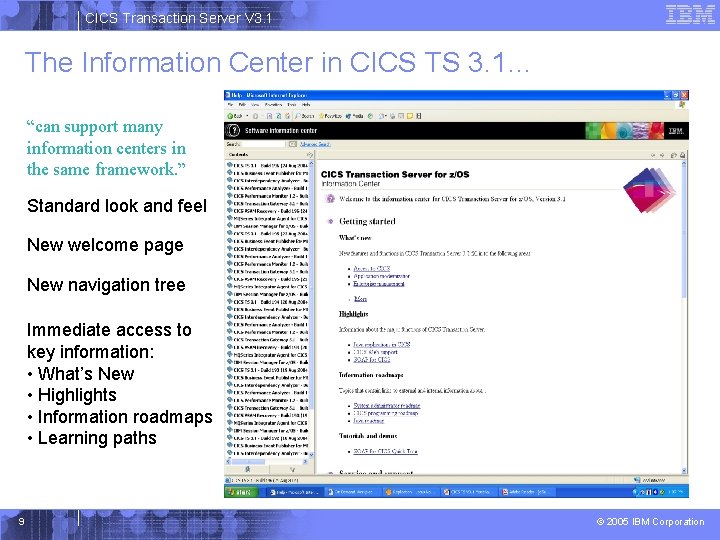Click the content pane vertical scrollbar

coord(684,317)
